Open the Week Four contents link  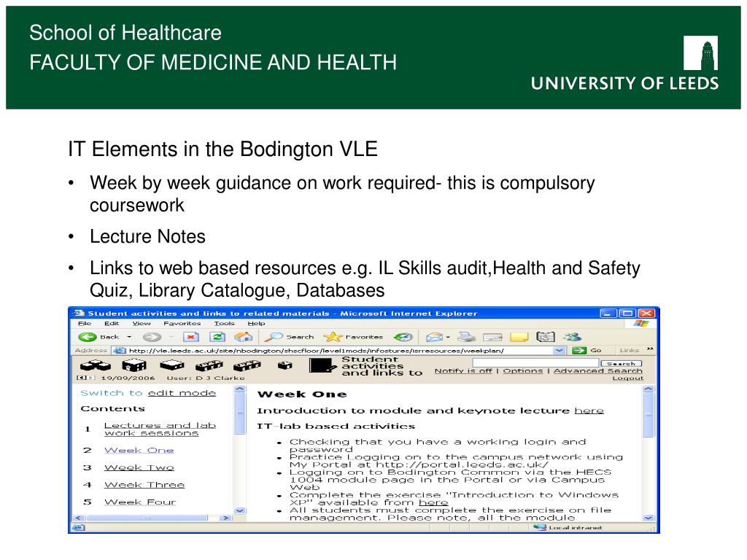pyautogui.click(x=140, y=502)
